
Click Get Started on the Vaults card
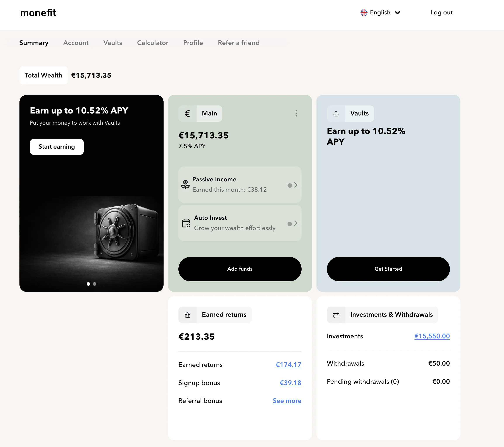[x=388, y=269]
